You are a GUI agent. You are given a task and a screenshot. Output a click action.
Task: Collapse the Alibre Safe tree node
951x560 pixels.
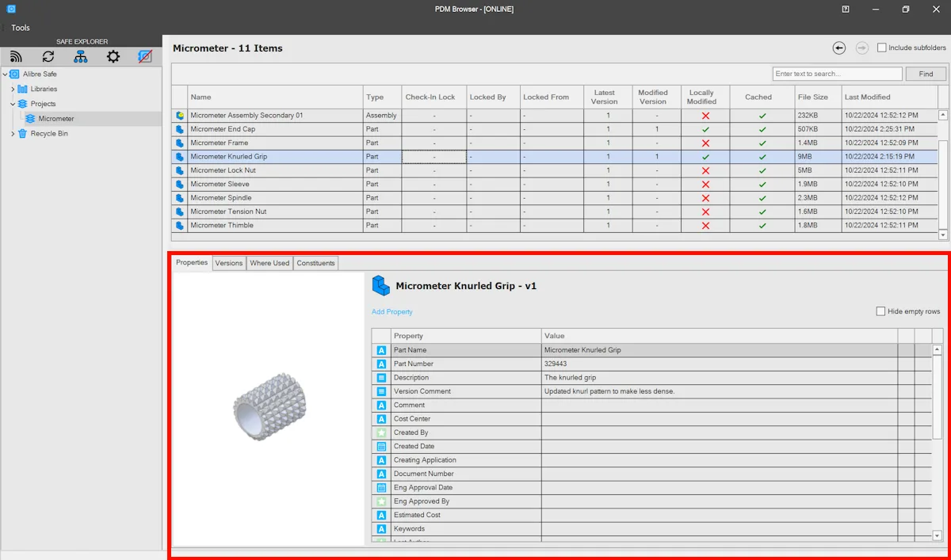(6, 74)
